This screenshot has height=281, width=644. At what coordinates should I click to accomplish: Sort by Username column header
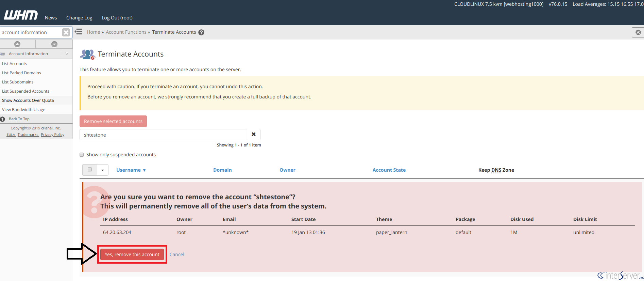(131, 170)
